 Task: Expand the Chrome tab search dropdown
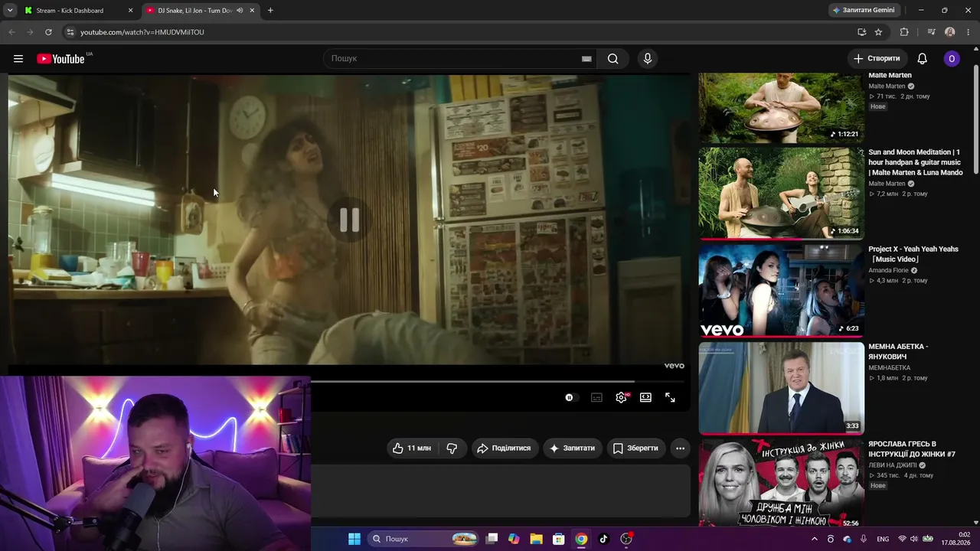point(10,11)
